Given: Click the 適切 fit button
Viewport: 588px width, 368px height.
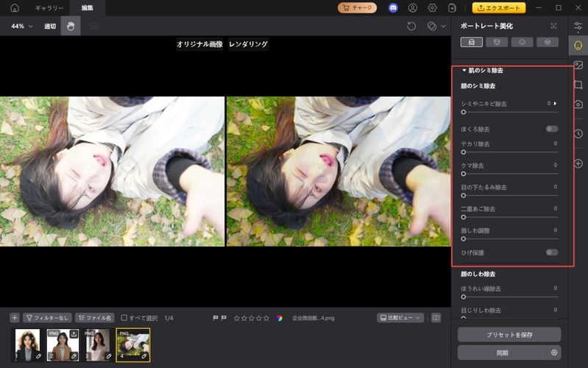Looking at the screenshot, I should [50, 26].
